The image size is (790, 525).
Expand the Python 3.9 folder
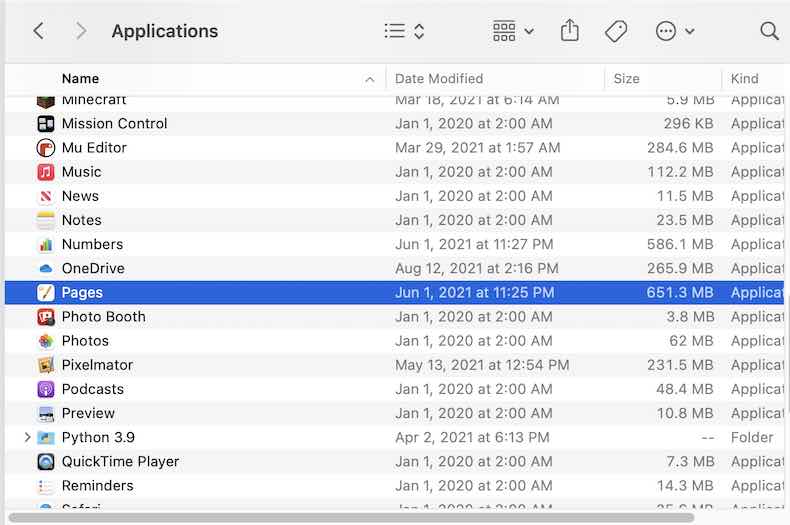pyautogui.click(x=27, y=437)
